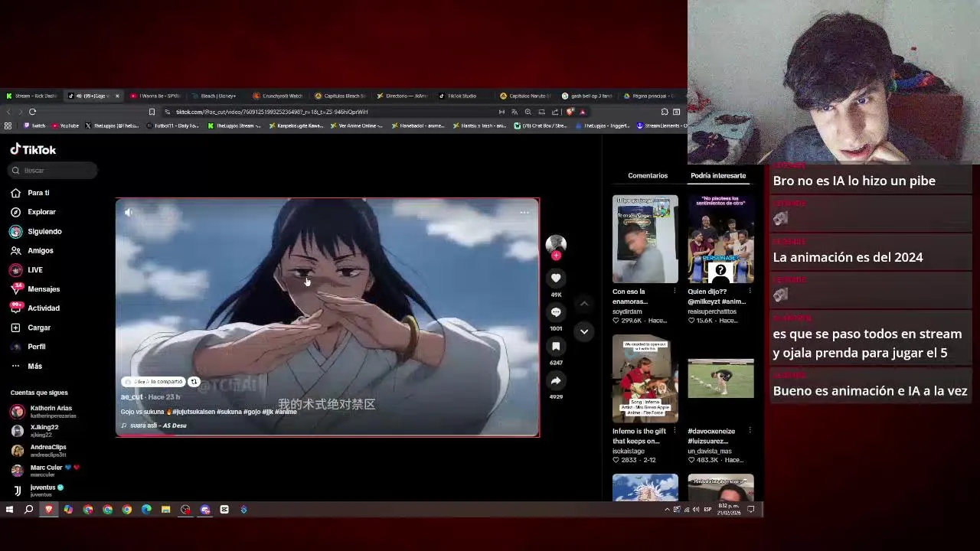Click the TikTok logo
980x551 pixels.
[33, 149]
